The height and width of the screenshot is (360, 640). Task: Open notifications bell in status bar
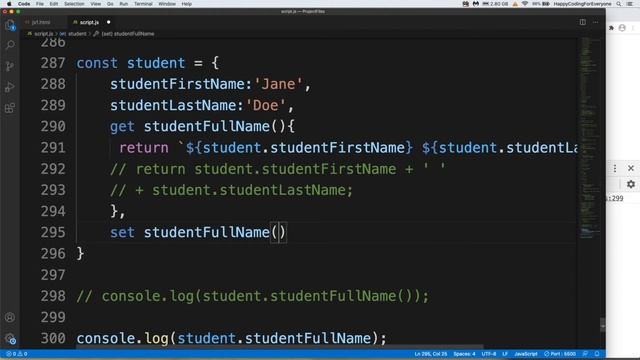pos(597,354)
